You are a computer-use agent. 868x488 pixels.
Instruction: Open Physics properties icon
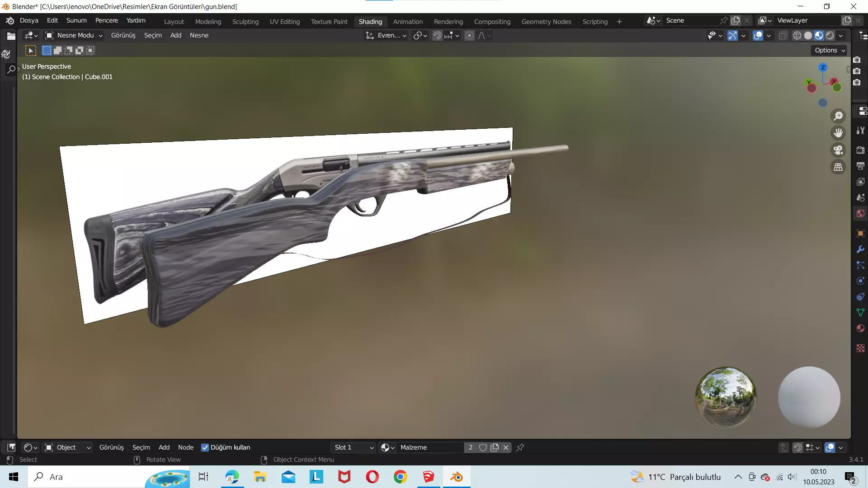860,281
